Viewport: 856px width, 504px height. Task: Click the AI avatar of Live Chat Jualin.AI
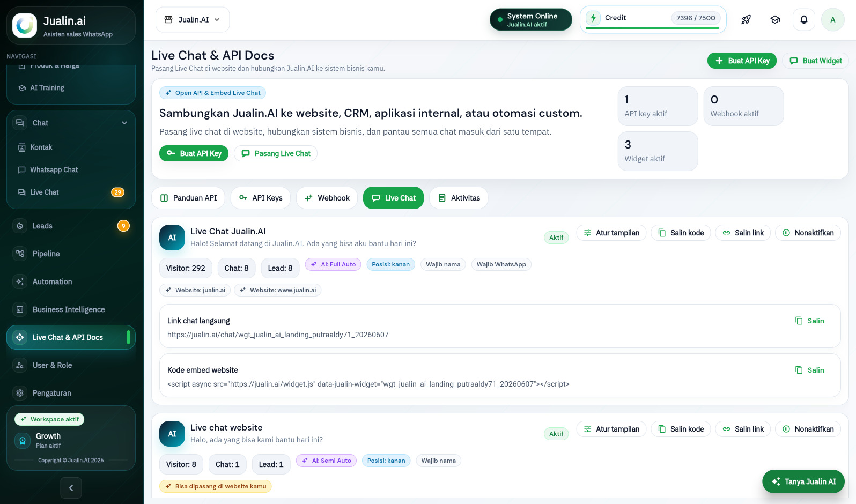tap(172, 238)
